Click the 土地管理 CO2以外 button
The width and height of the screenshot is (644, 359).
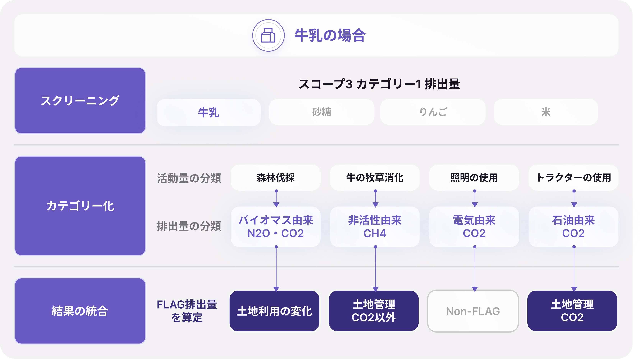point(374,311)
